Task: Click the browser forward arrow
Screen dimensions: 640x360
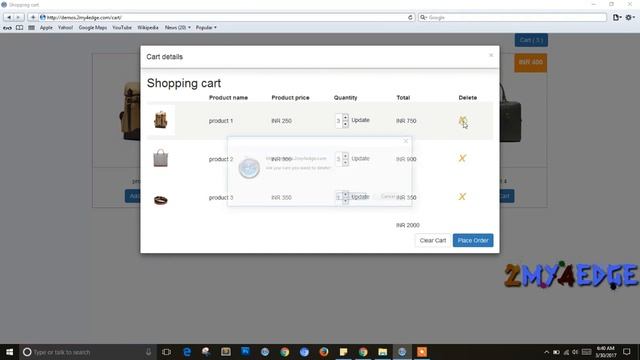Action: click(18, 17)
